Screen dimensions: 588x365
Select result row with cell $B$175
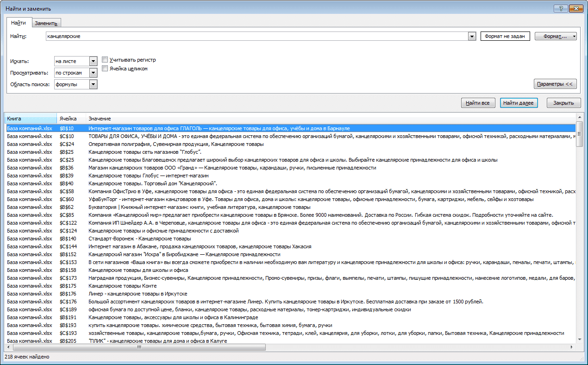pyautogui.click(x=290, y=286)
